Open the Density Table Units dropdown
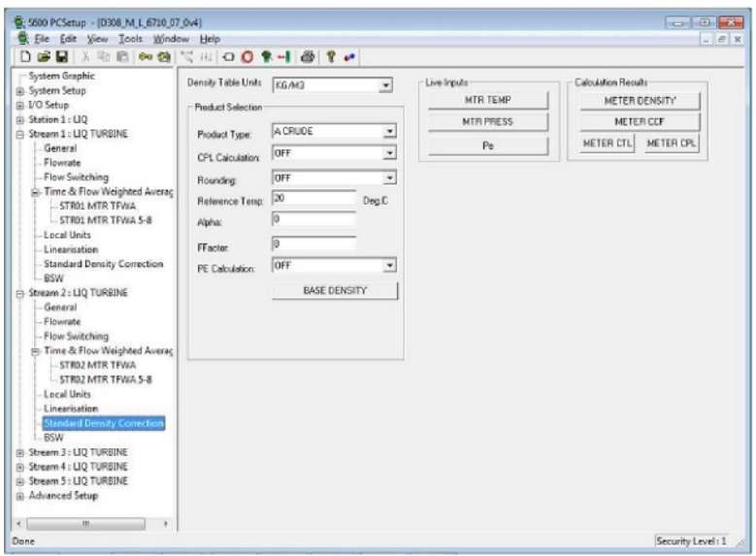The image size is (756, 556). tap(385, 85)
